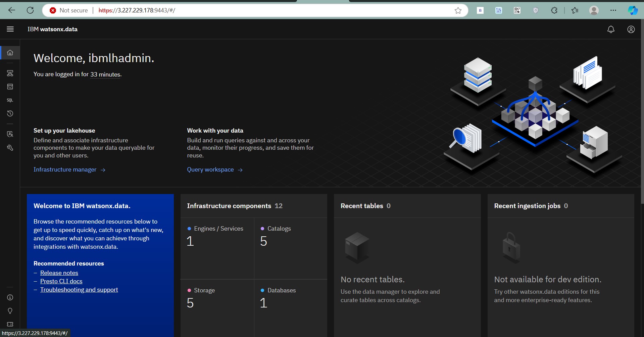Viewport: 644px width, 337px height.
Task: Open the Query workspace link
Action: point(215,170)
